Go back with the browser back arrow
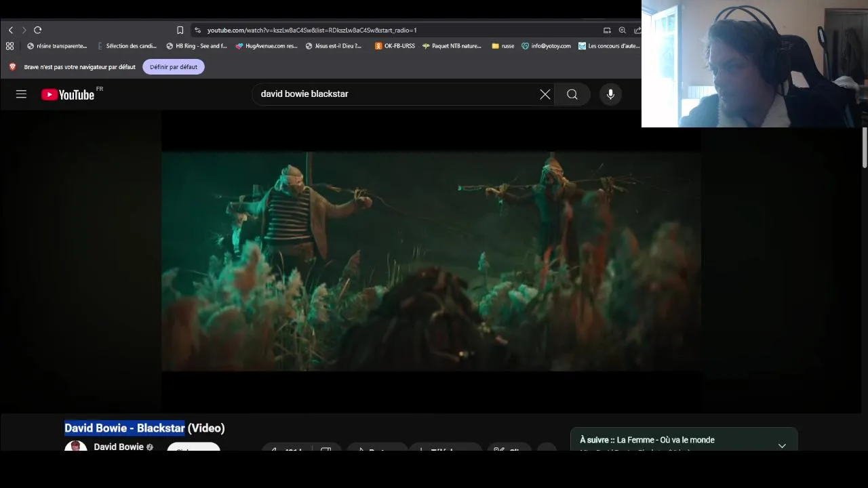868x488 pixels. coord(11,30)
